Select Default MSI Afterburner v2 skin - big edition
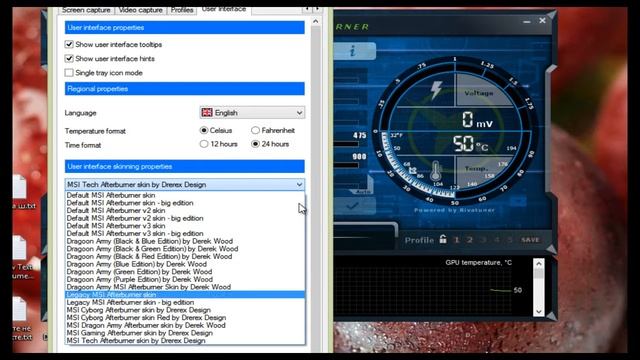 tap(185, 218)
